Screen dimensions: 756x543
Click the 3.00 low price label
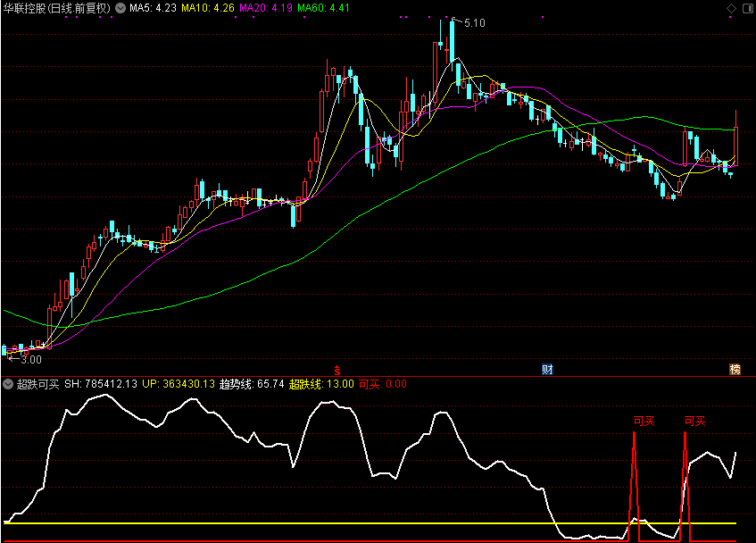[31, 360]
